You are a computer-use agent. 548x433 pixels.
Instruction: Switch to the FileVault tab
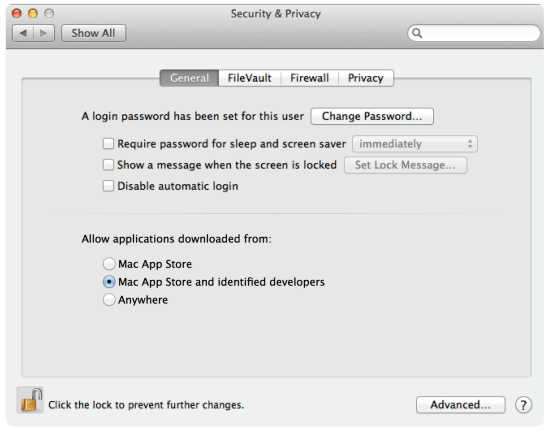250,78
